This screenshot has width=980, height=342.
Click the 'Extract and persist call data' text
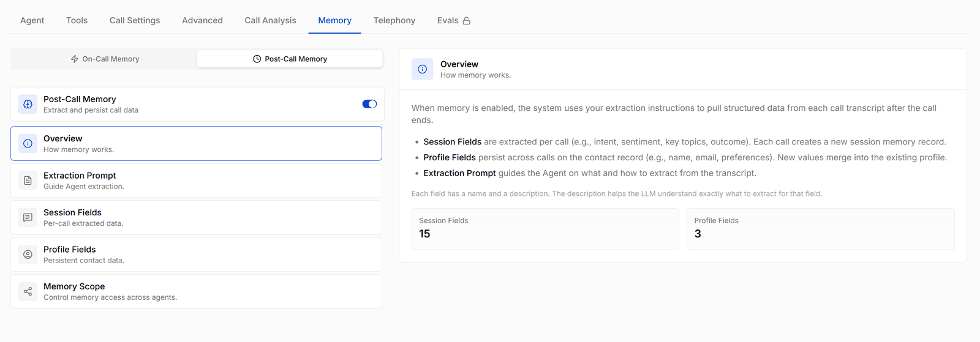pos(91,110)
